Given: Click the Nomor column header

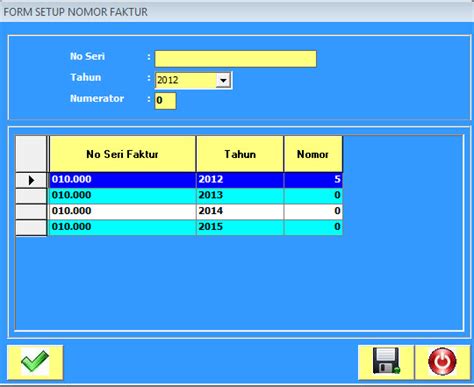Looking at the screenshot, I should coord(313,154).
